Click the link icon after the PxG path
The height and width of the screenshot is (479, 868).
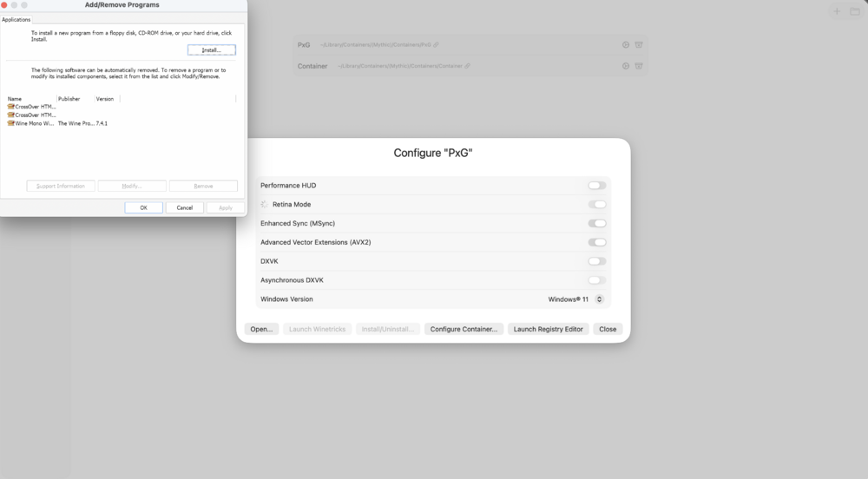click(x=437, y=45)
